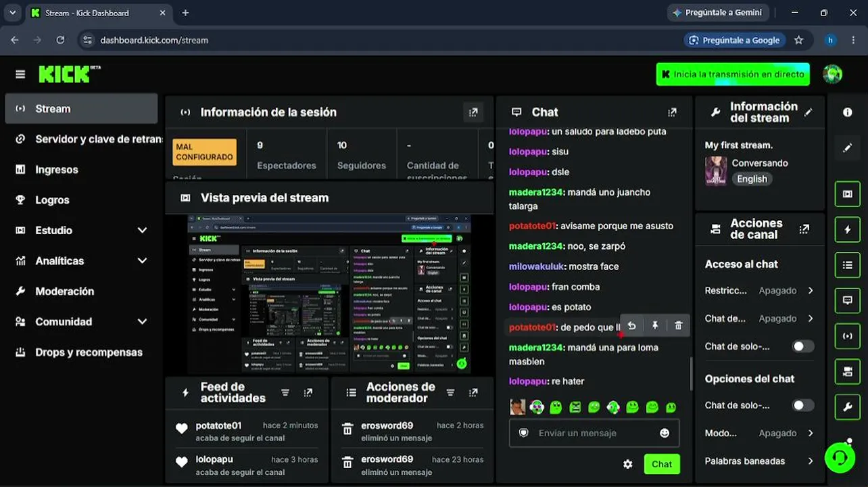The height and width of the screenshot is (487, 868).
Task: Toggle Chat de solo under Acceso al chat
Action: click(803, 346)
